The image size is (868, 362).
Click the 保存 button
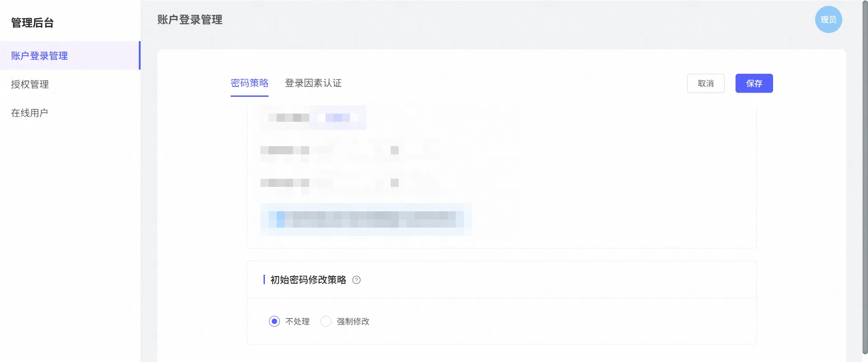click(754, 83)
